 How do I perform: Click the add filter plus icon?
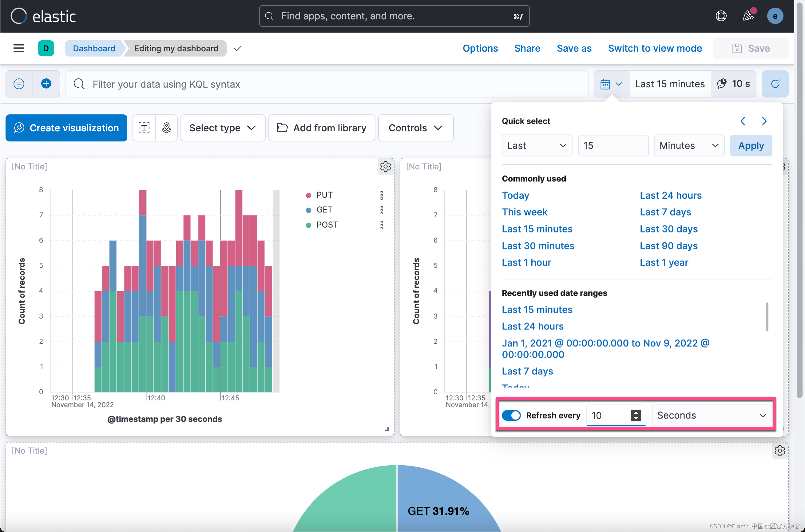click(46, 84)
